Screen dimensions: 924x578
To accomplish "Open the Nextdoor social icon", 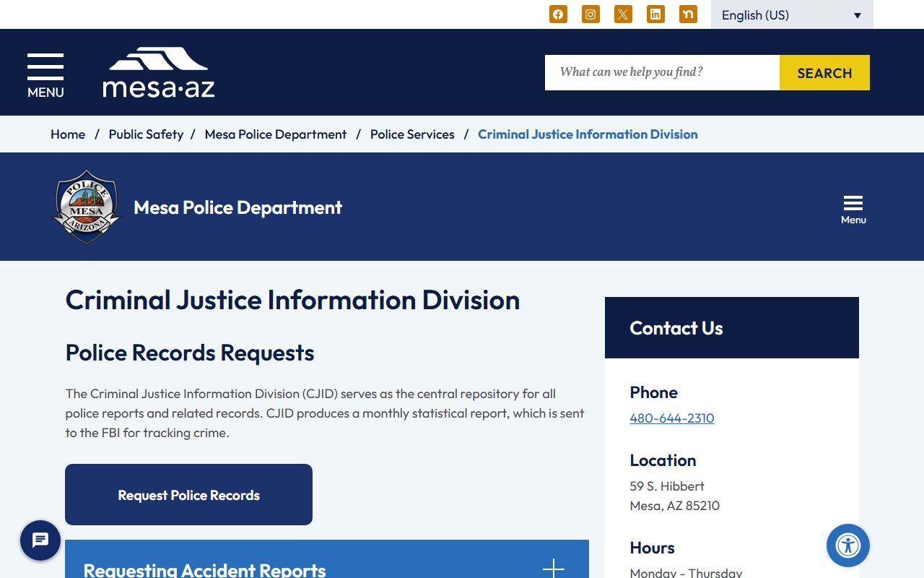I will click(688, 14).
